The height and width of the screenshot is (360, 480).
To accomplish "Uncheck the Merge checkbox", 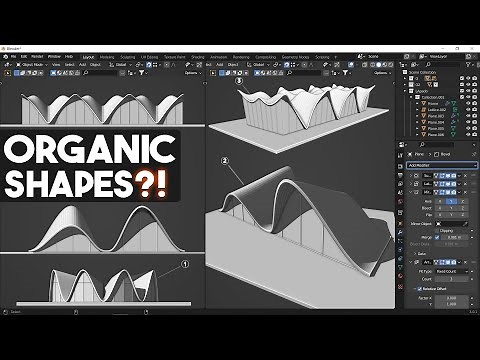I will point(437,238).
